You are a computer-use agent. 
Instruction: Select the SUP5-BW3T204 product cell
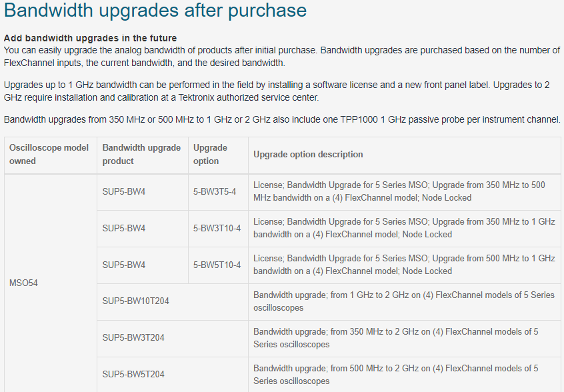point(173,338)
